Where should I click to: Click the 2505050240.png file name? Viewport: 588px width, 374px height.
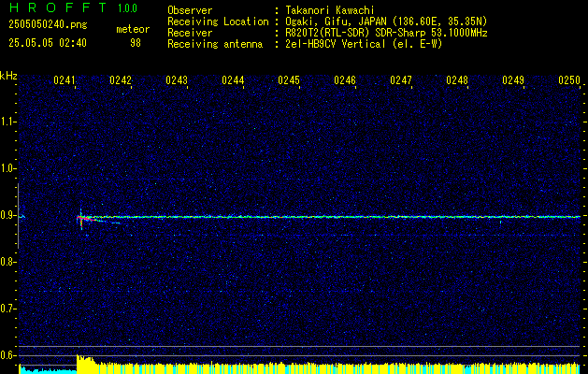pyautogui.click(x=48, y=25)
